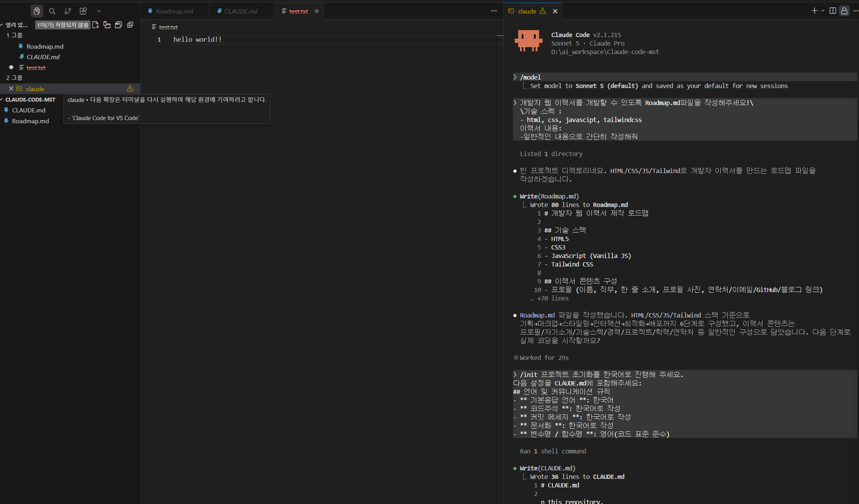This screenshot has width=859, height=504.
Task: Open the launch profile dropdown beside plus
Action: [823, 11]
